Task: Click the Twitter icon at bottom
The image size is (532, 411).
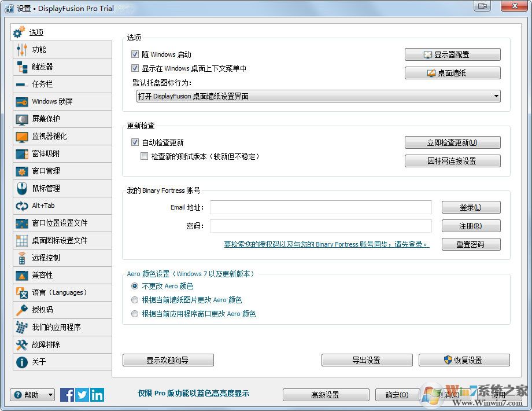Action: point(82,394)
